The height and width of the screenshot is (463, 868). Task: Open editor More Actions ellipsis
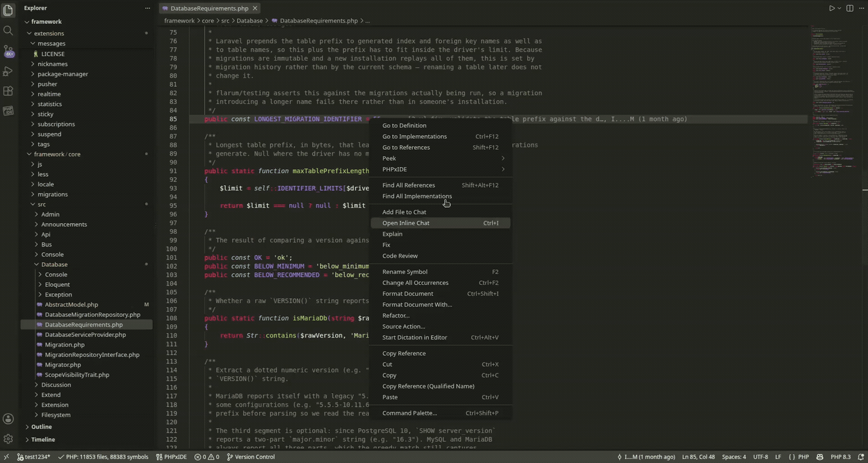click(x=861, y=8)
